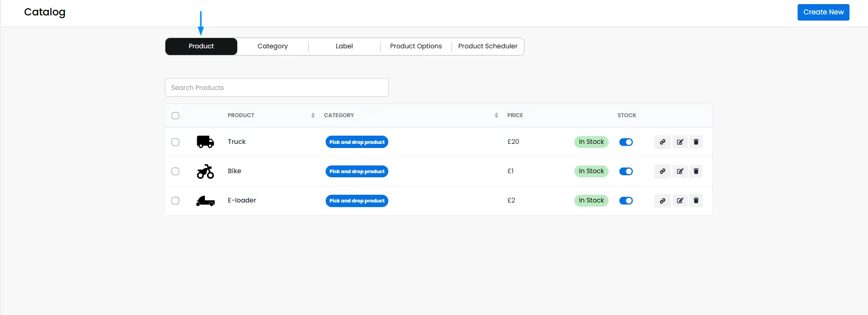Select all products with header checkbox
Image resolution: width=868 pixels, height=315 pixels.
[x=176, y=116]
